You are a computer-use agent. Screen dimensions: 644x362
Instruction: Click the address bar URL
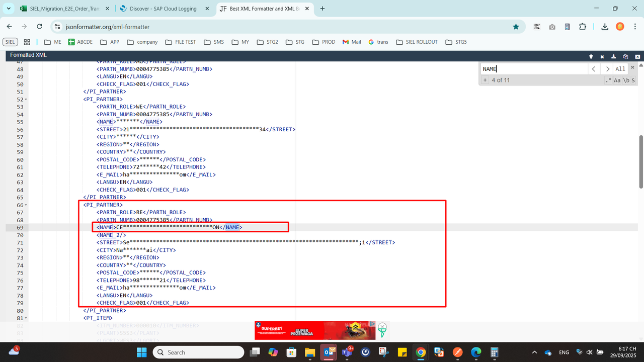108,27
